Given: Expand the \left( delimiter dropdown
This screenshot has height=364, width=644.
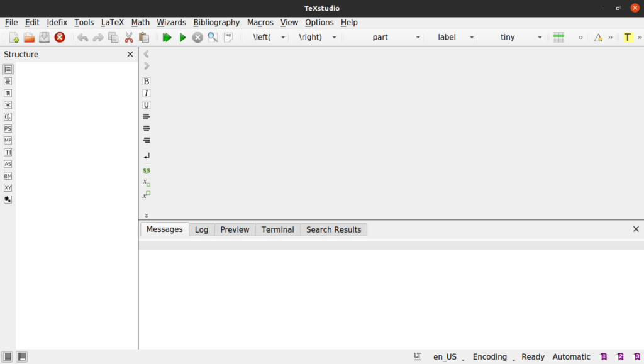Looking at the screenshot, I should click(283, 37).
